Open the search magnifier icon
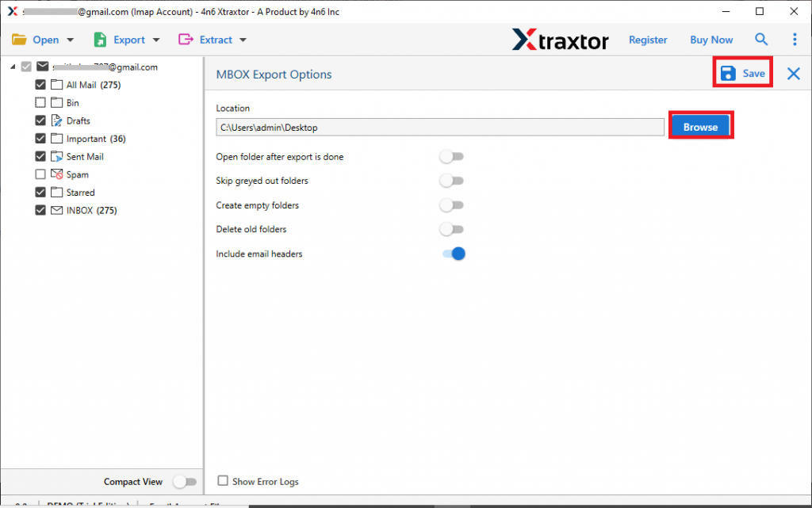This screenshot has width=812, height=508. click(x=761, y=39)
